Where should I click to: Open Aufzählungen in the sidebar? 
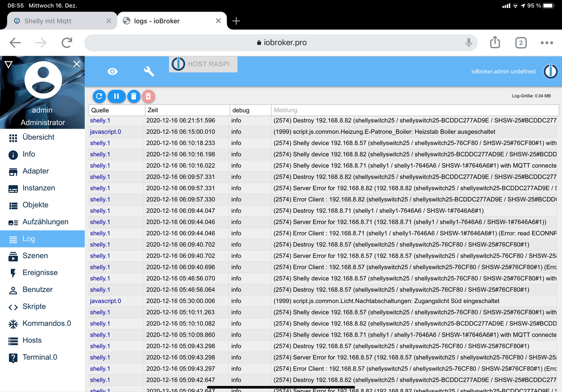click(x=42, y=222)
